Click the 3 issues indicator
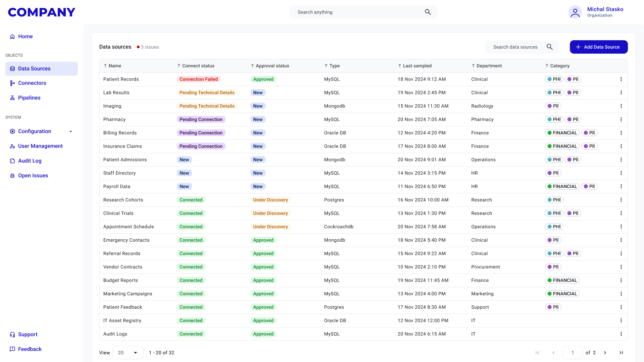644x362 pixels. pos(148,47)
